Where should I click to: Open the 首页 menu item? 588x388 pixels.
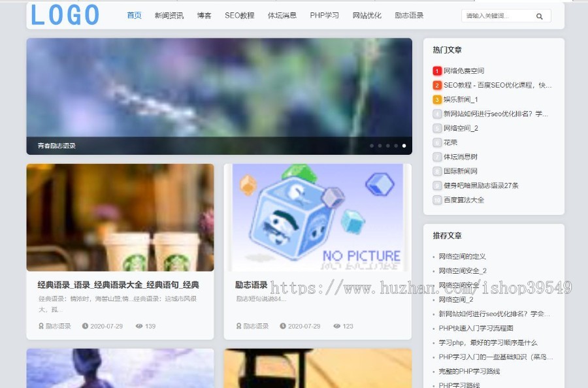point(134,16)
